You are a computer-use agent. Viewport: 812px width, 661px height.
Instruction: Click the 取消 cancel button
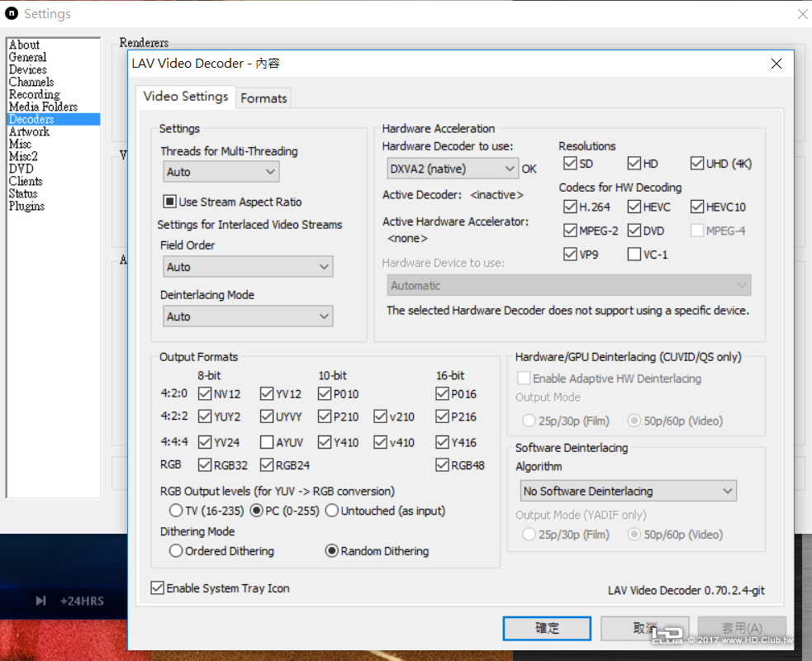point(645,628)
